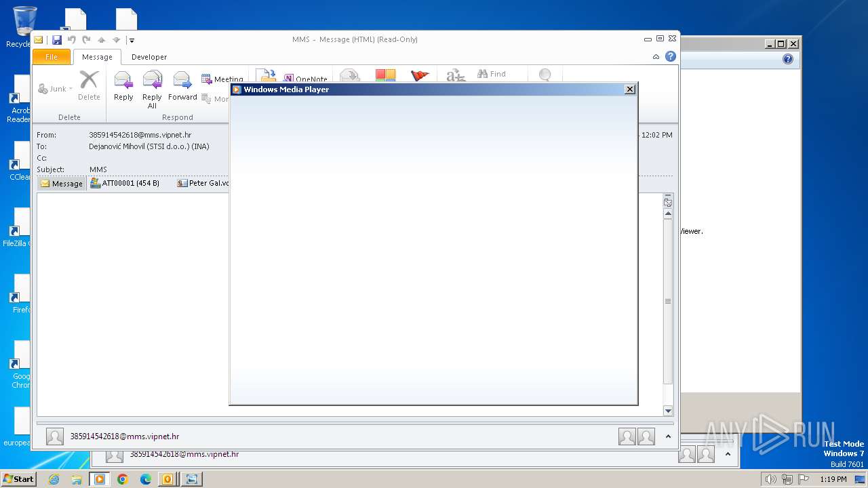
Task: Reply with a Meeting request
Action: point(222,79)
